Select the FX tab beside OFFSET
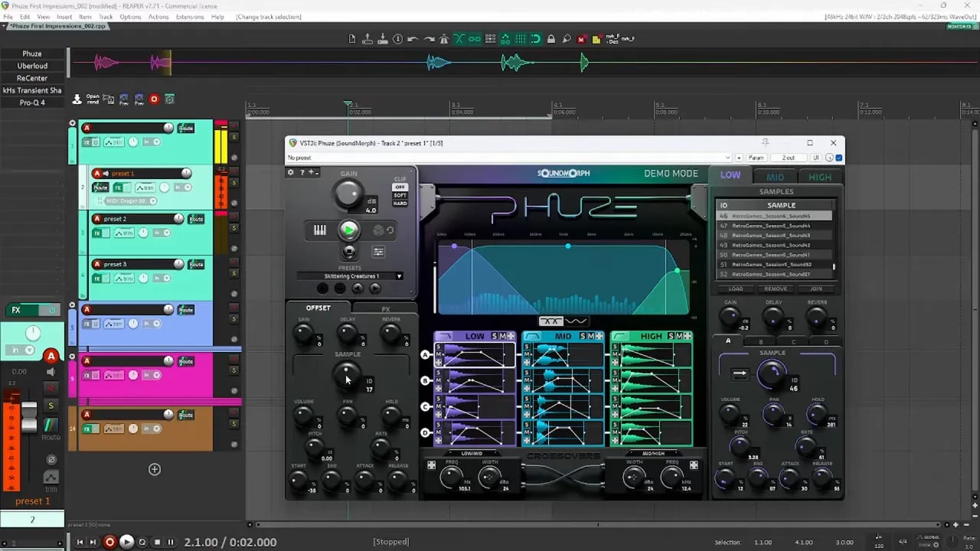 click(386, 308)
